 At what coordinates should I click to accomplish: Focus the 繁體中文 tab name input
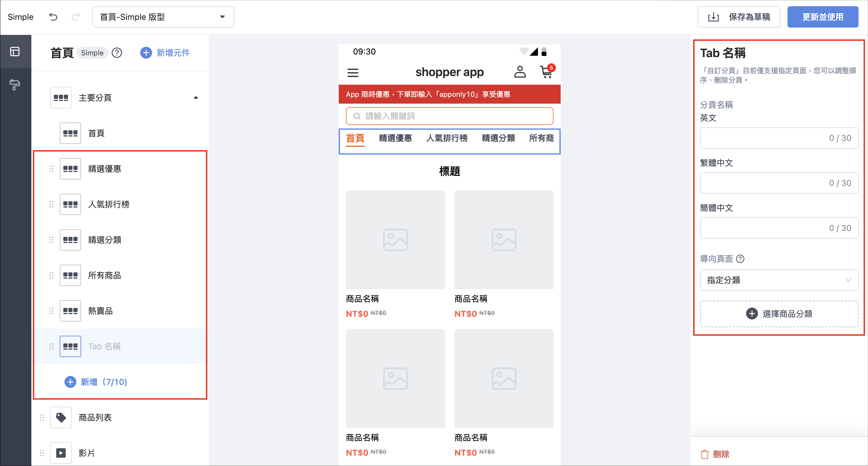779,183
